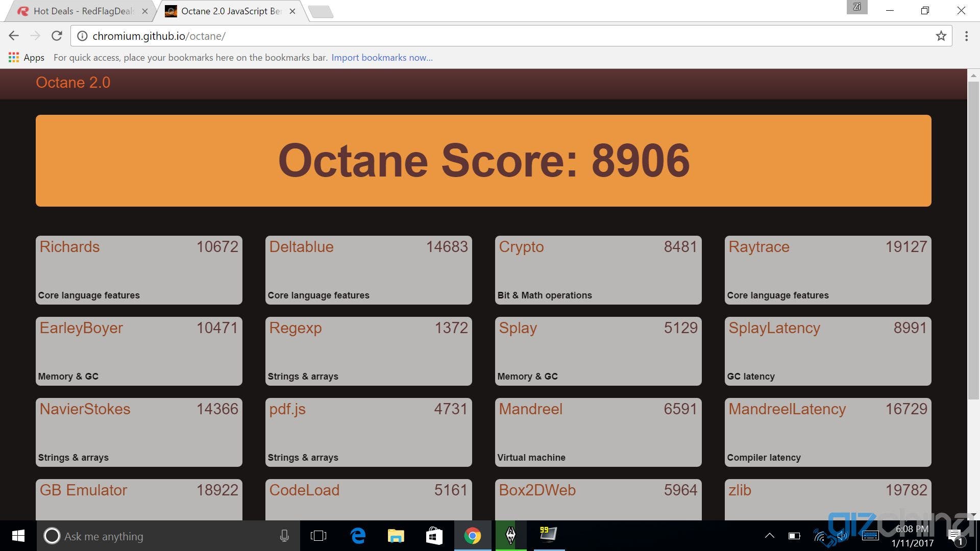Click the page vertical scrollbar thumb

(973, 240)
